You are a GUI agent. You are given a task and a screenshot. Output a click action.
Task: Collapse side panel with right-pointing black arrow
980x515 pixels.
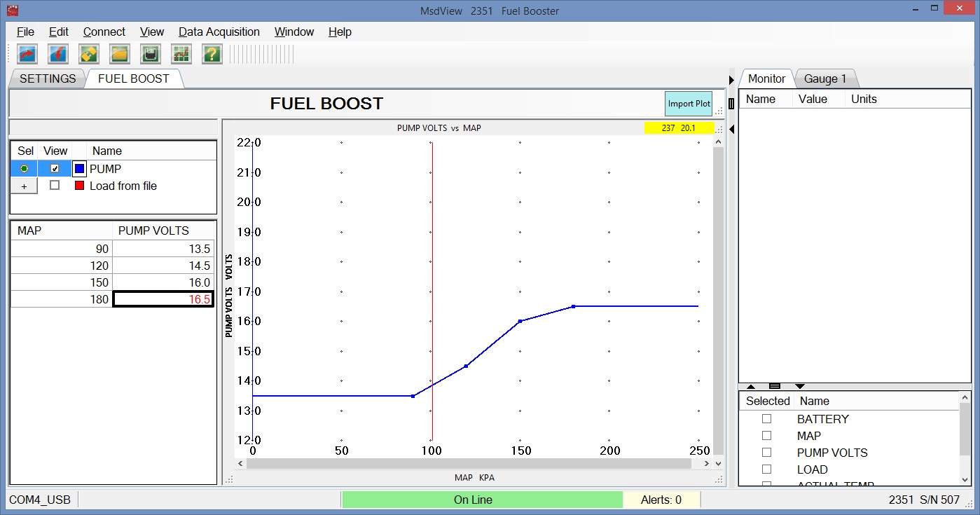point(732,80)
